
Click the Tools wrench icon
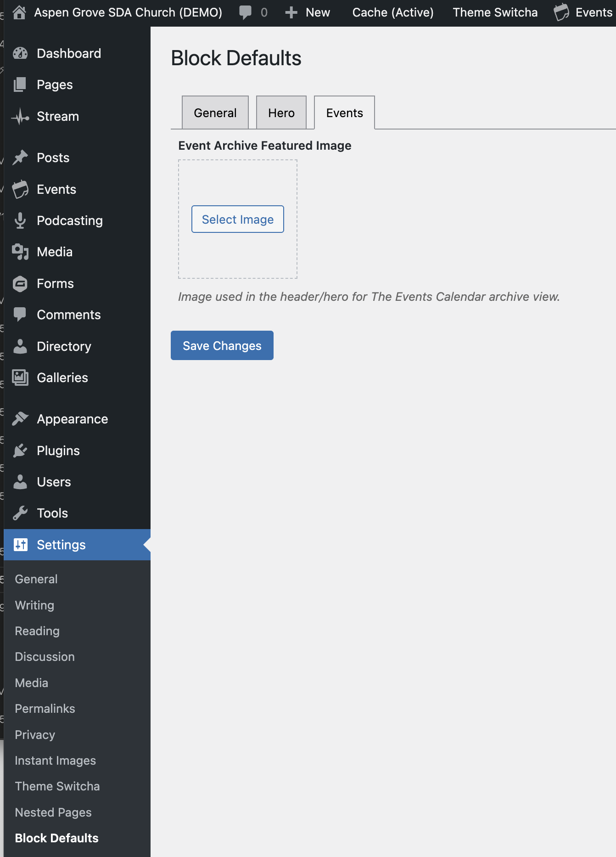coord(20,513)
